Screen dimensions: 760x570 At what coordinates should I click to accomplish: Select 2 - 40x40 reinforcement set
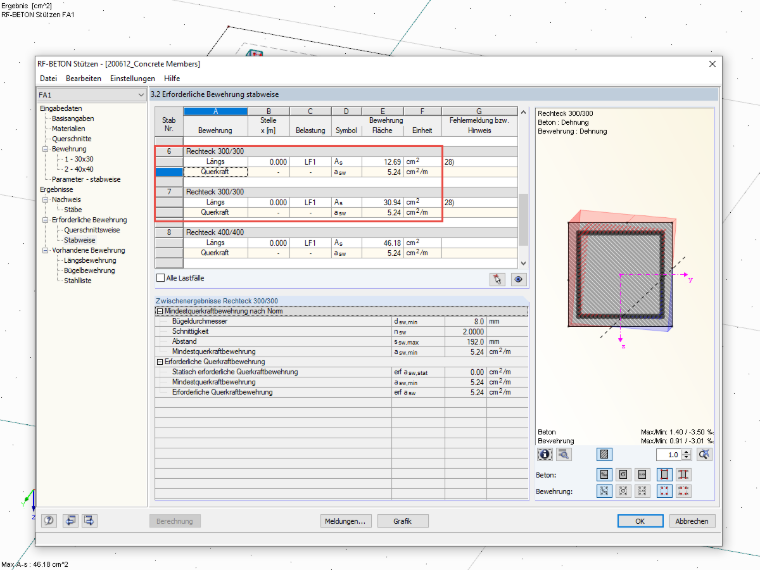[x=79, y=169]
